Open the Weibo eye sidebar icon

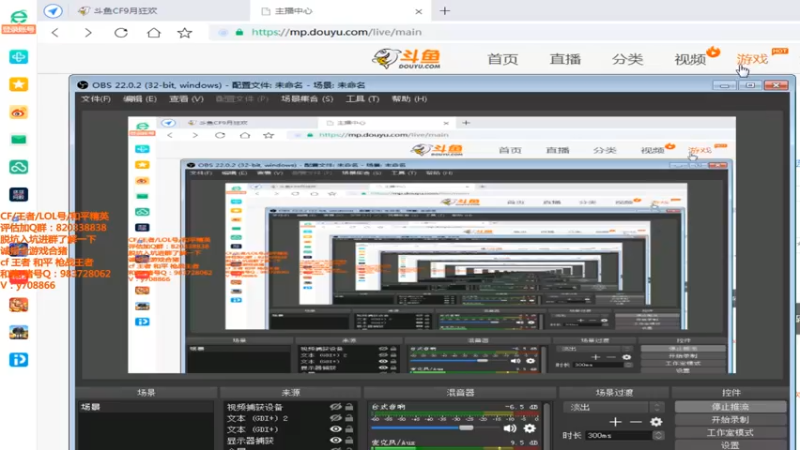pyautogui.click(x=18, y=112)
